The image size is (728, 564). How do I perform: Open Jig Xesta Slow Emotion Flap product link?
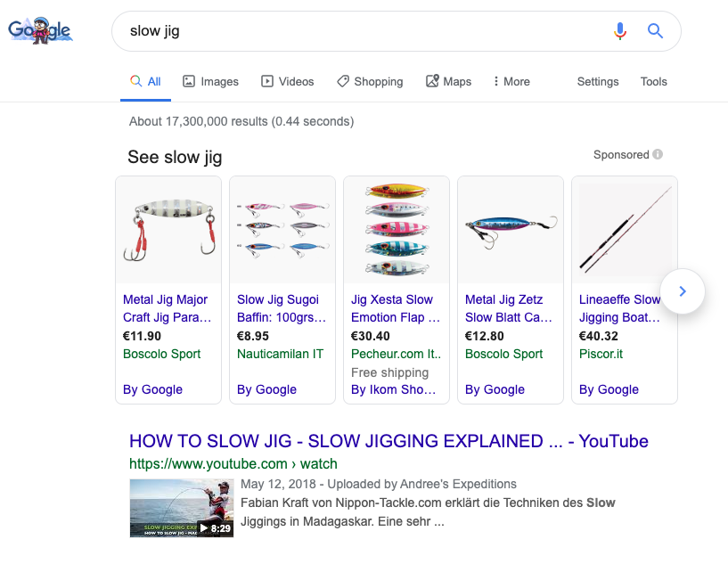396,308
